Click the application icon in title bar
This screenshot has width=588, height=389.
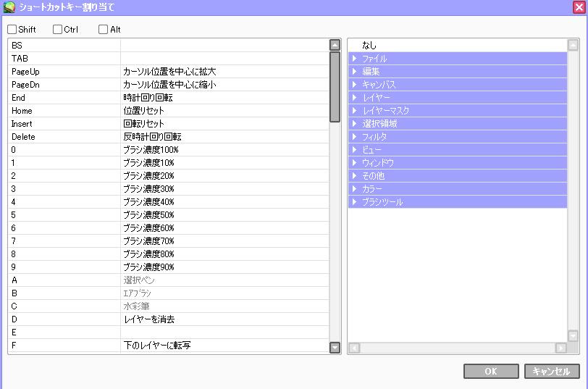point(9,7)
